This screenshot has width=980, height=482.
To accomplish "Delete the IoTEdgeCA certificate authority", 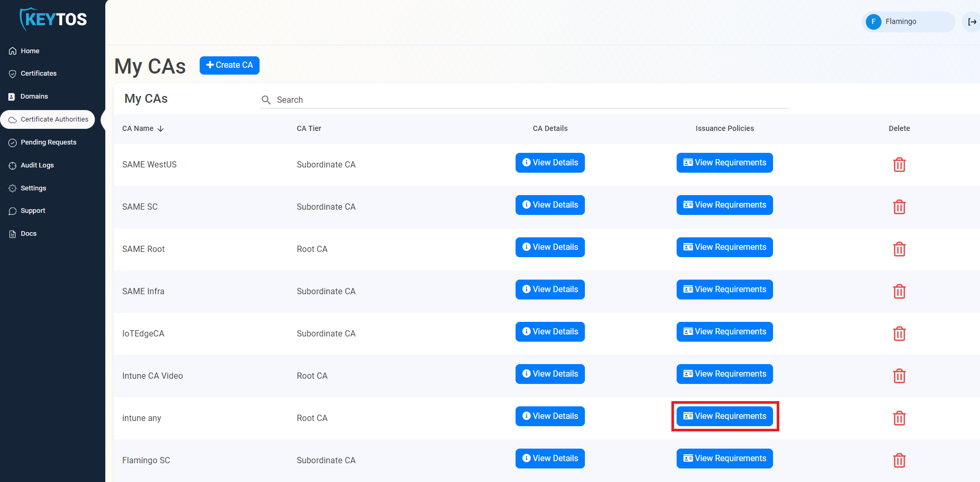I will coord(899,333).
